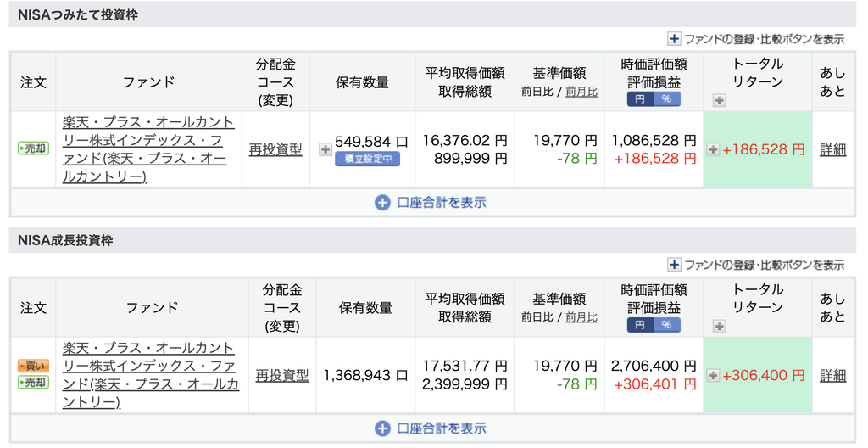Switch 評価損益 to % display in 成長投資枠 table

click(x=666, y=325)
